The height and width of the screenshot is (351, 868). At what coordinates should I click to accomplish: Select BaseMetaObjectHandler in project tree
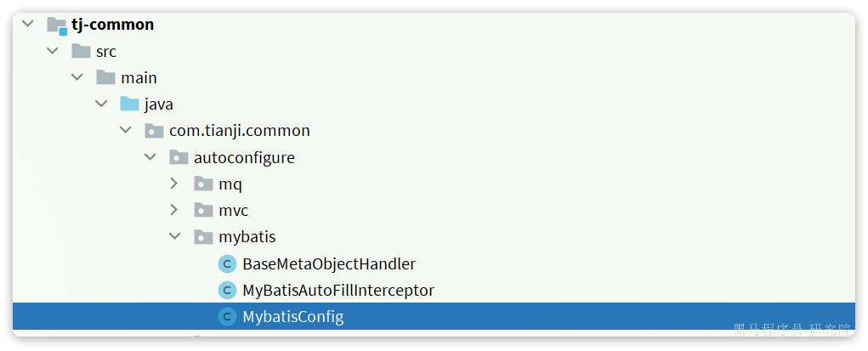(329, 264)
